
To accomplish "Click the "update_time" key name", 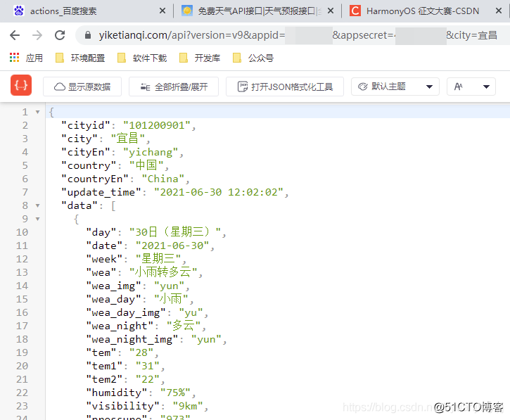I will 101,192.
